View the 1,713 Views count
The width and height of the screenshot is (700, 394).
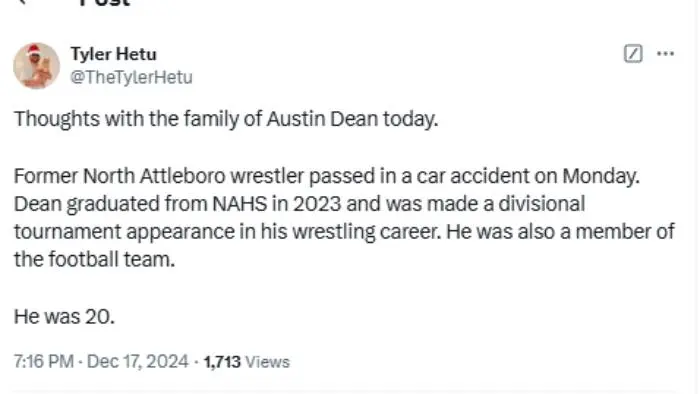tap(247, 361)
